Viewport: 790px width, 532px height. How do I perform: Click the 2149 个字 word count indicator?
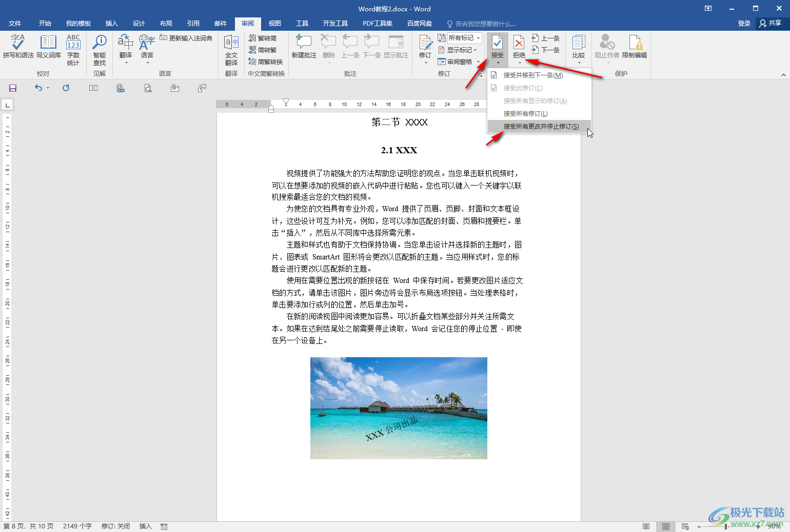77,526
